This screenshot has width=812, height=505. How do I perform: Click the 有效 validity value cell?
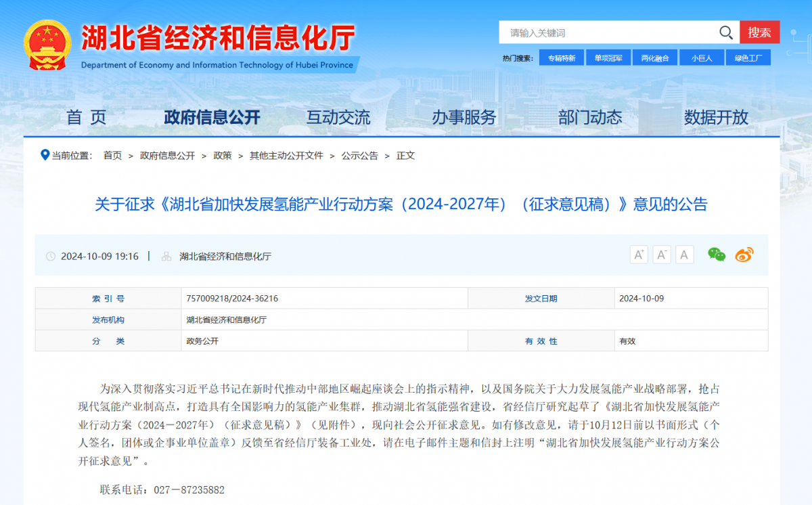(x=691, y=341)
